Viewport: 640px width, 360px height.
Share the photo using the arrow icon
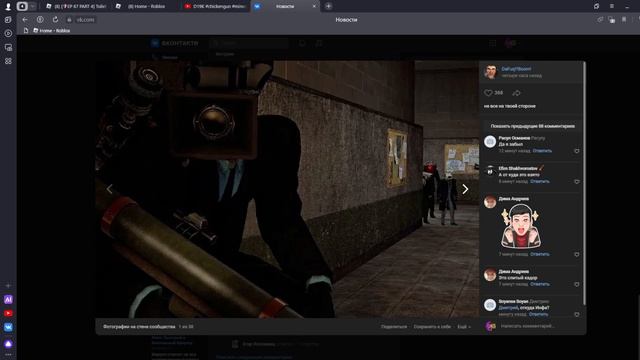point(516,93)
